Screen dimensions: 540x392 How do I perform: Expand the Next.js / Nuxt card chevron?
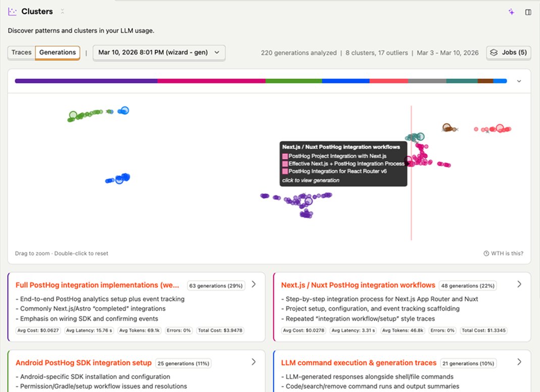point(519,284)
